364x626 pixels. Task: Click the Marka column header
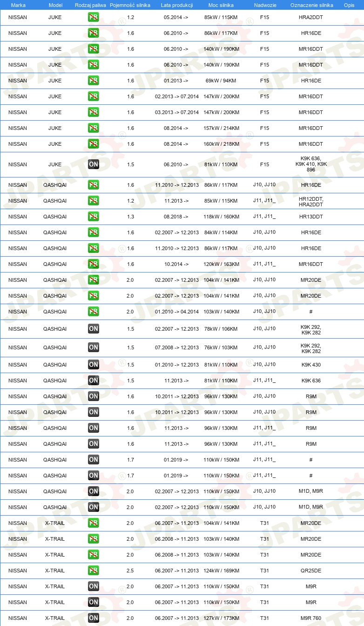pos(18,5)
